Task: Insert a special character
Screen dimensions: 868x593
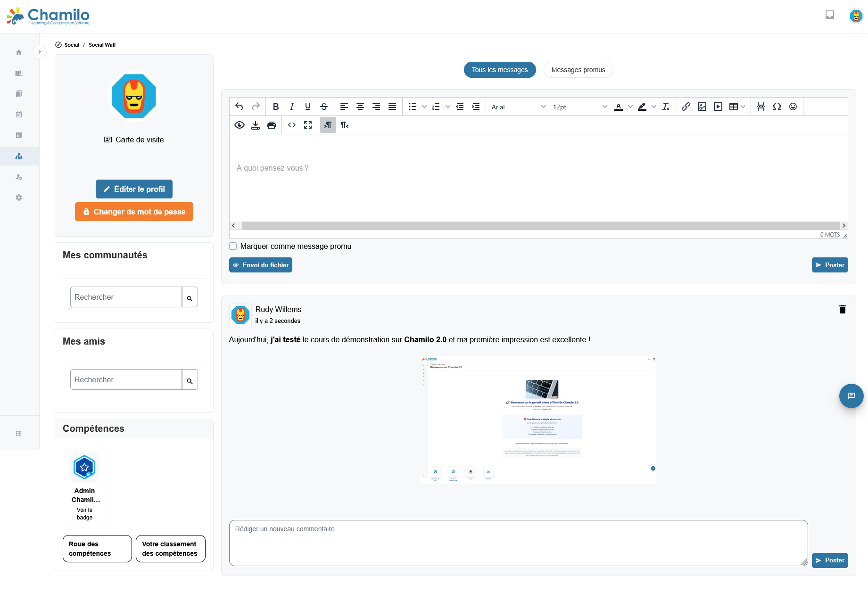Action: pos(777,107)
